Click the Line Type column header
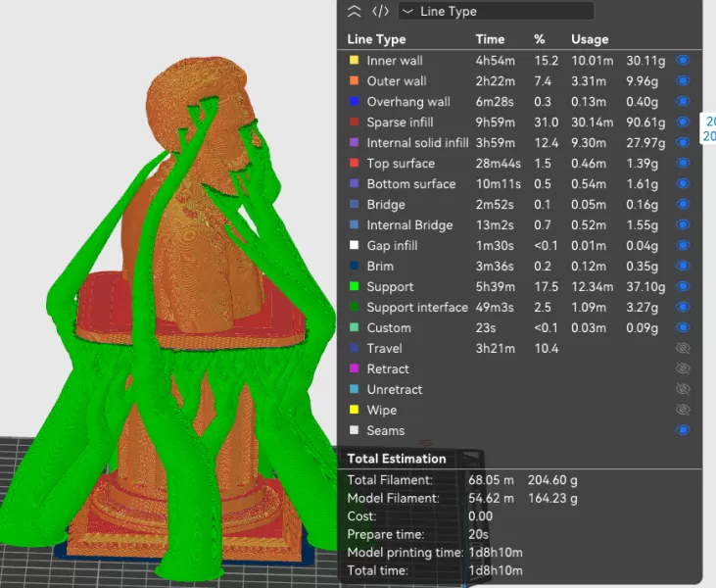 (376, 39)
